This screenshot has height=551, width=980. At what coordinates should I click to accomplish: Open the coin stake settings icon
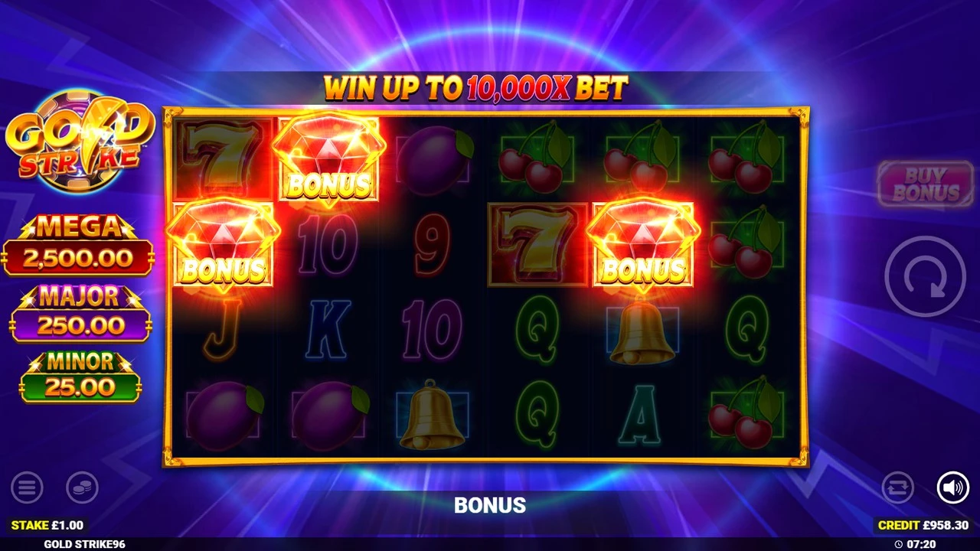click(82, 487)
